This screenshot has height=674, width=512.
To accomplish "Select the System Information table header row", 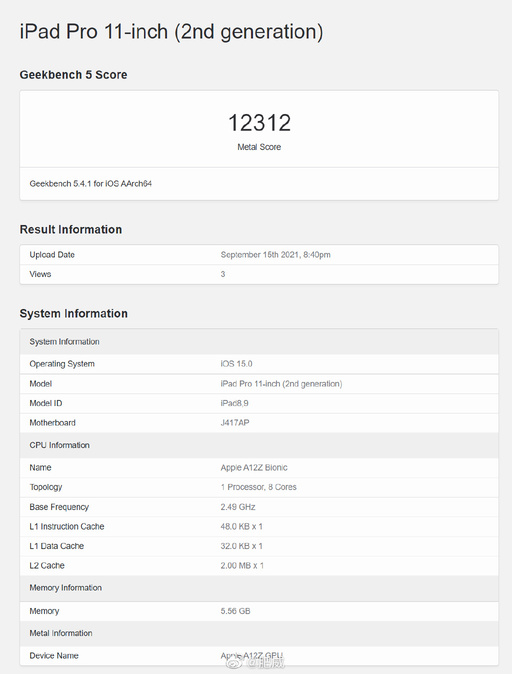I will coord(259,342).
